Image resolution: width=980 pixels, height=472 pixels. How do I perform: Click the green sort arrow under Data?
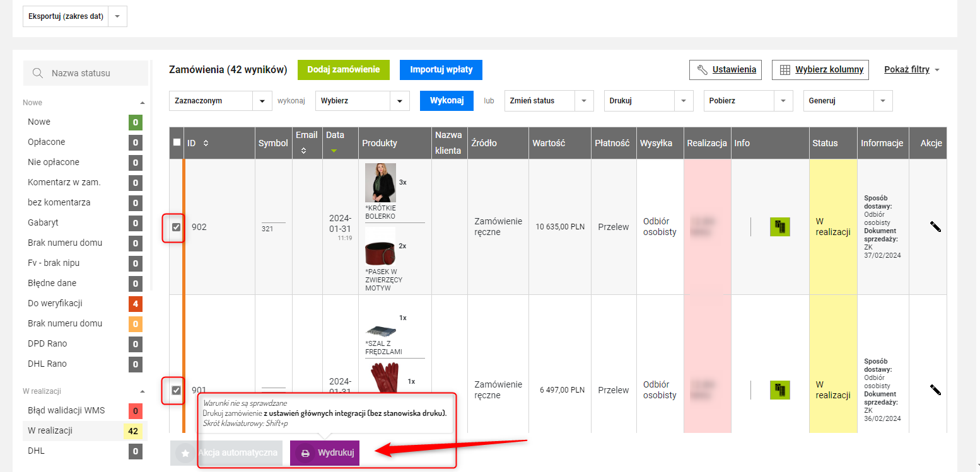334,151
